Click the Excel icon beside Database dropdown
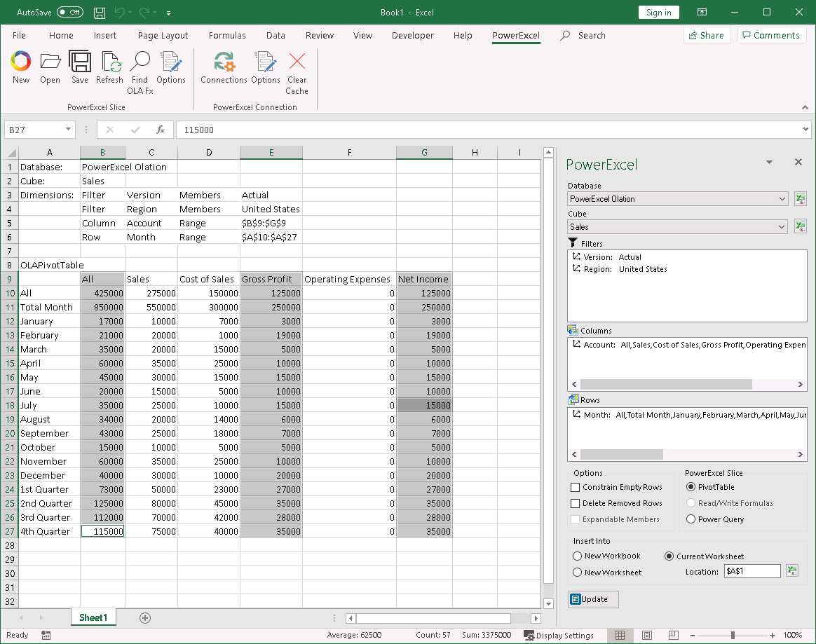The height and width of the screenshot is (644, 816). pyautogui.click(x=801, y=199)
